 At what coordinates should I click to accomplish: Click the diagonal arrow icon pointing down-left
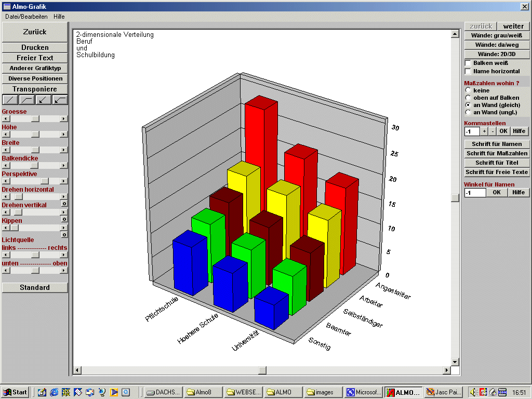click(x=43, y=100)
